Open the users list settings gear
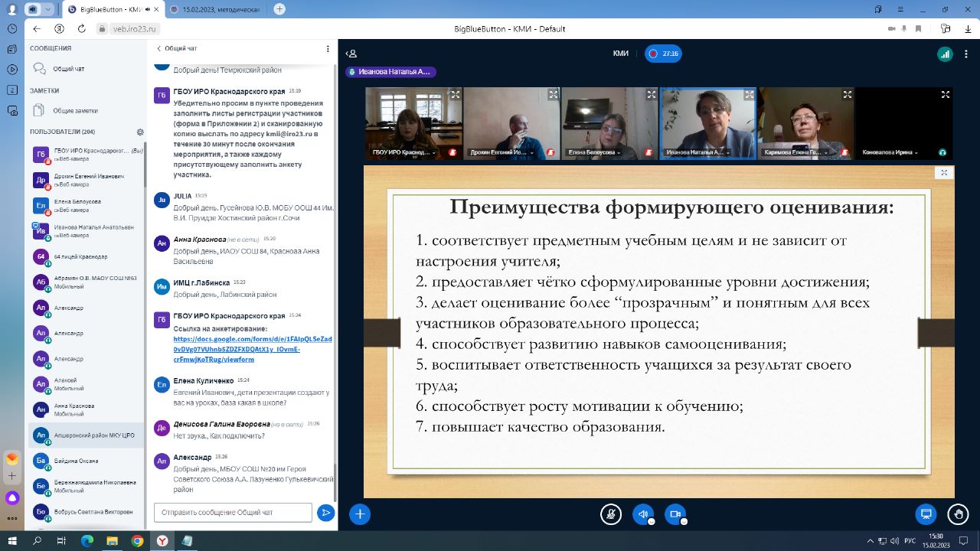This screenshot has height=551, width=980. pos(140,132)
